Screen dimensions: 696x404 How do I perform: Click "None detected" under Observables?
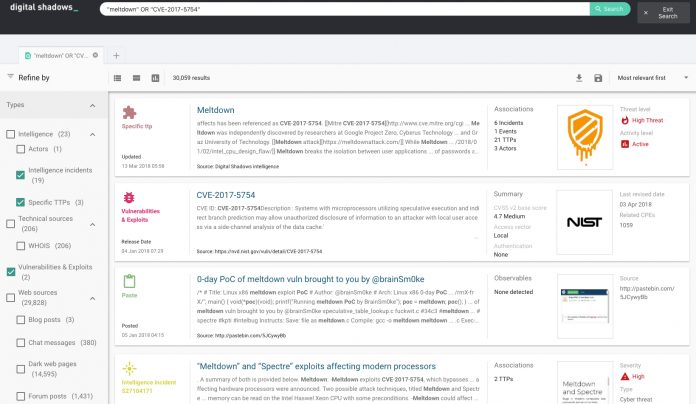[x=514, y=292]
